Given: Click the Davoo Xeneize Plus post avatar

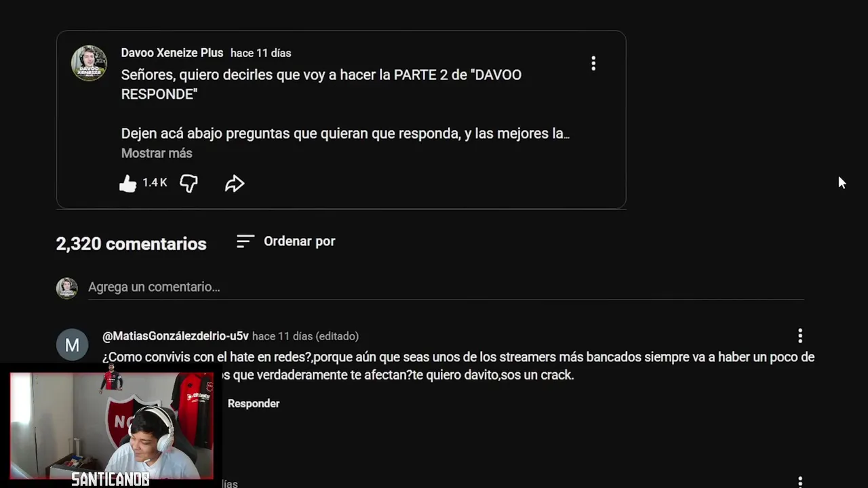Looking at the screenshot, I should click(89, 63).
